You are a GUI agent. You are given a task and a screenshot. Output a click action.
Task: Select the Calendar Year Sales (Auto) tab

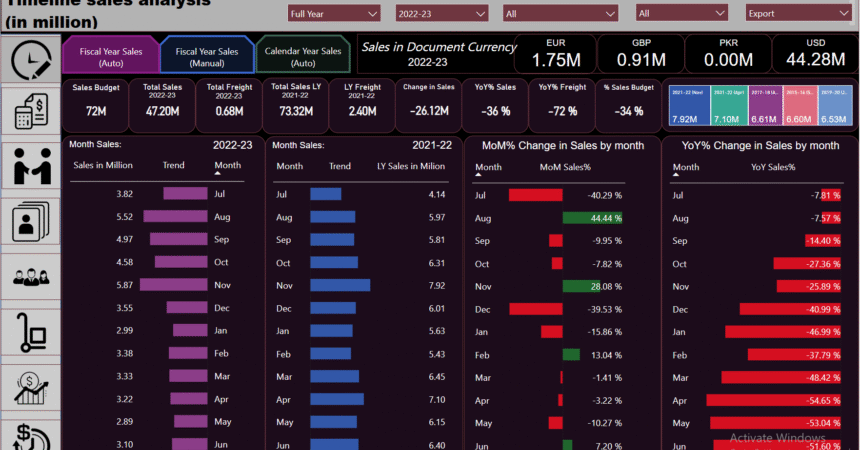coord(303,56)
